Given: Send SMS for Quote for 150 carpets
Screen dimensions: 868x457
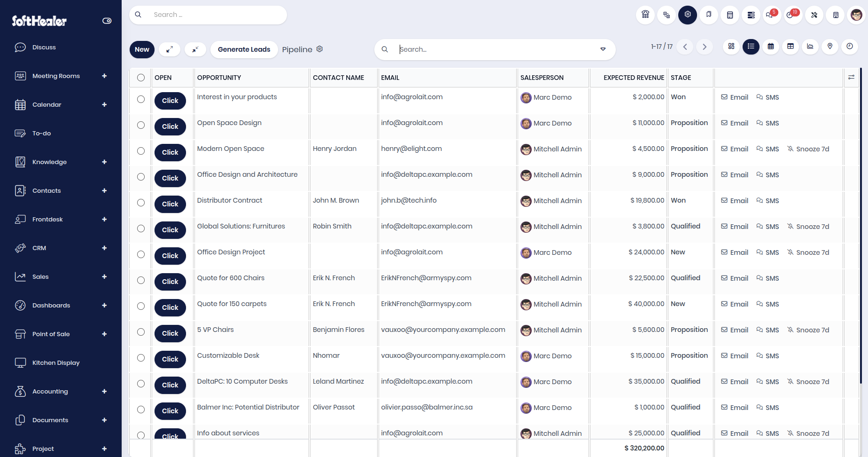Looking at the screenshot, I should click(x=767, y=304).
